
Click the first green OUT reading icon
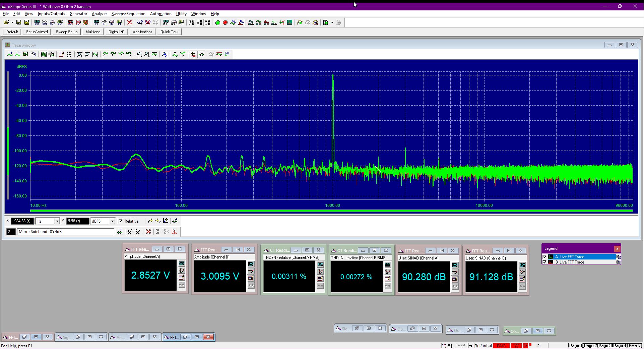[x=37, y=22]
